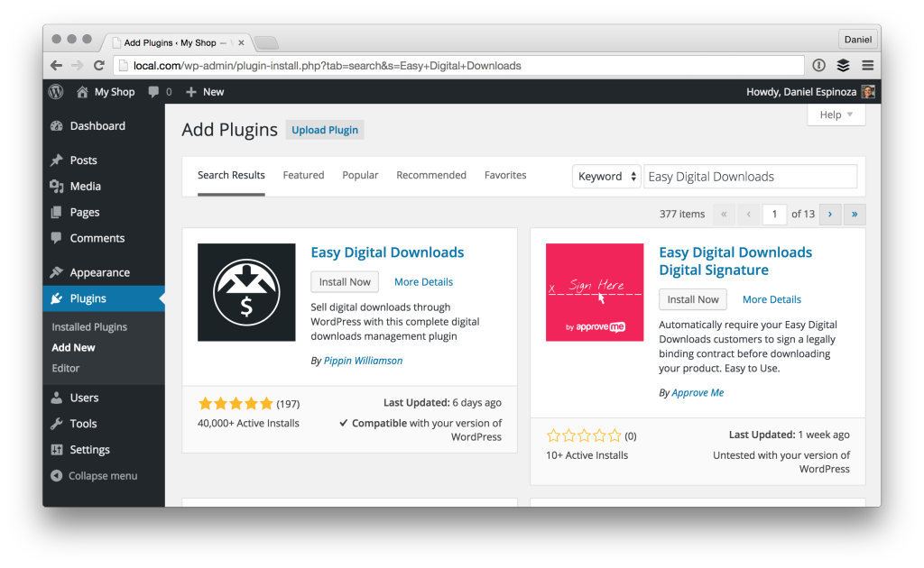The image size is (924, 568).
Task: Reload the page with the refresh icon
Action: click(x=99, y=65)
